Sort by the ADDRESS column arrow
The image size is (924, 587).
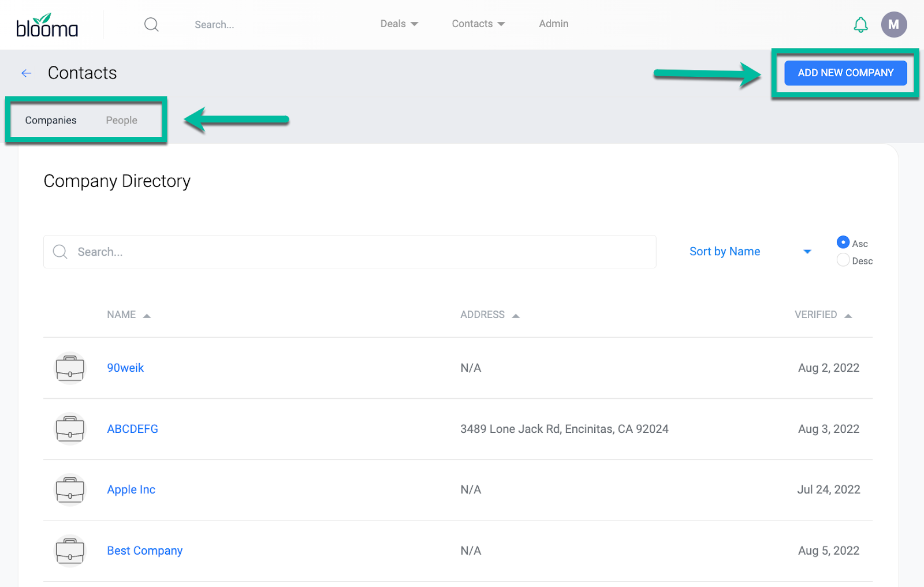click(x=516, y=316)
